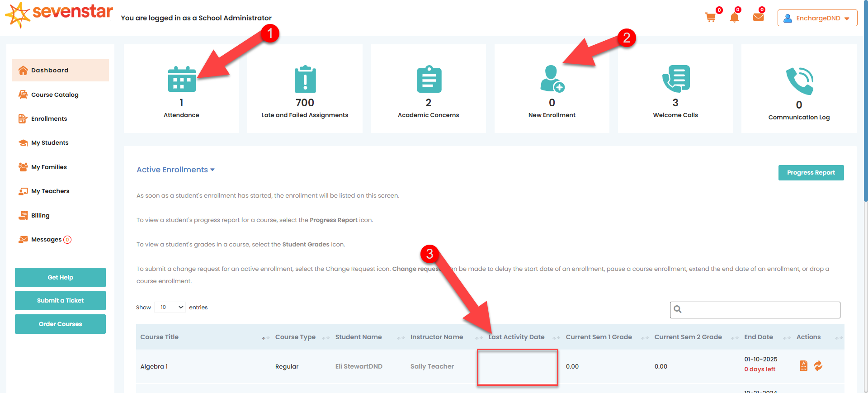868x393 pixels.
Task: Open the Welcome Calls icon
Action: 675,79
